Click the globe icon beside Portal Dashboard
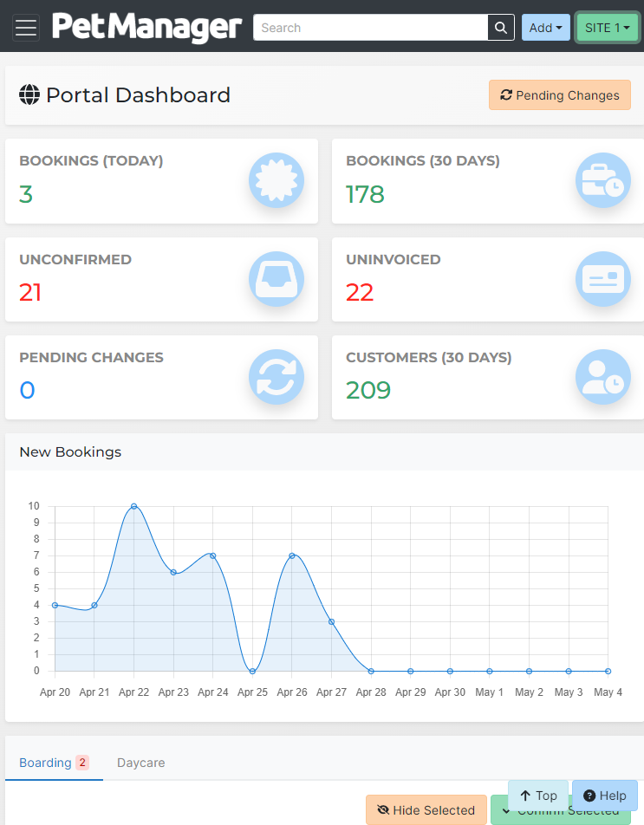The image size is (644, 825). 29,95
